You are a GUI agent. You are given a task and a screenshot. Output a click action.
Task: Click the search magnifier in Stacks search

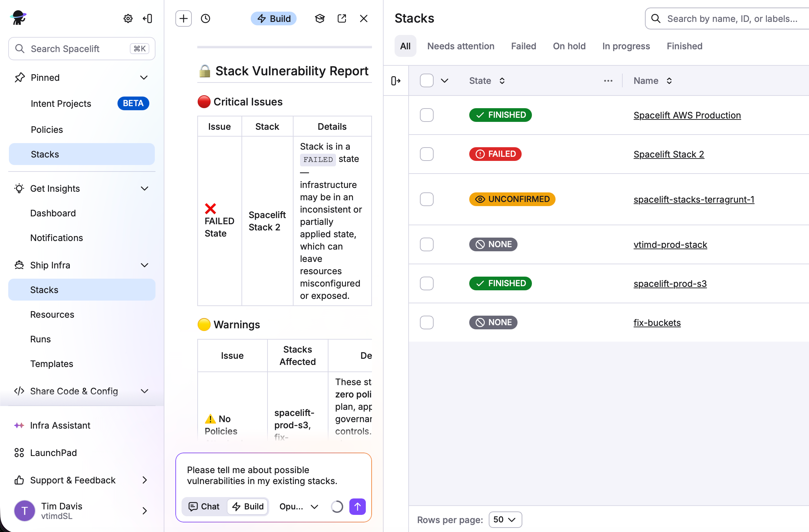(656, 18)
